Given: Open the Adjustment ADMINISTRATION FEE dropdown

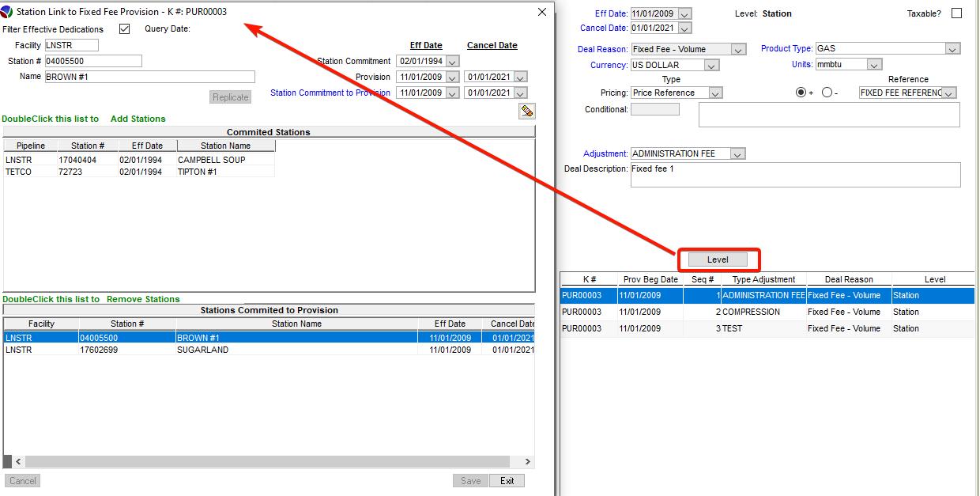Looking at the screenshot, I should point(737,153).
